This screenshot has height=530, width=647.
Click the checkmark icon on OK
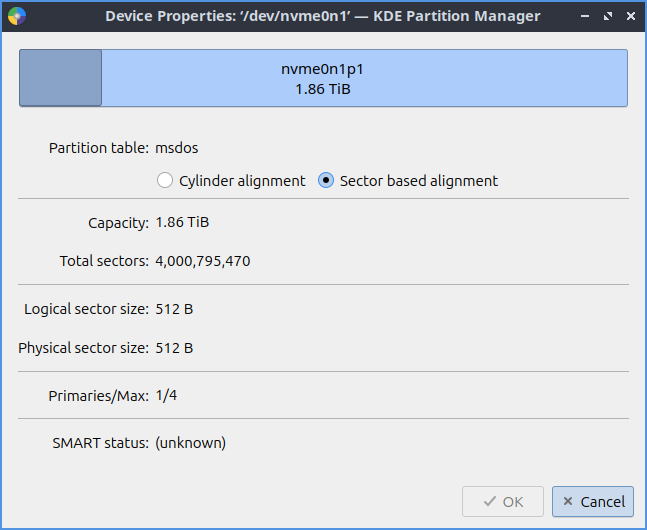coord(489,502)
